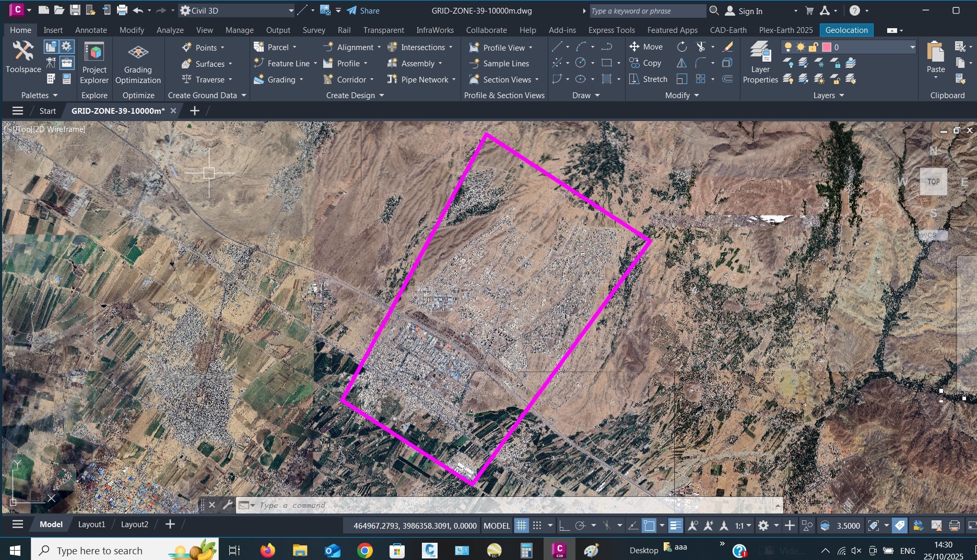Click the layer 0 pink color swatch
The width and height of the screenshot is (977, 560).
(x=827, y=47)
